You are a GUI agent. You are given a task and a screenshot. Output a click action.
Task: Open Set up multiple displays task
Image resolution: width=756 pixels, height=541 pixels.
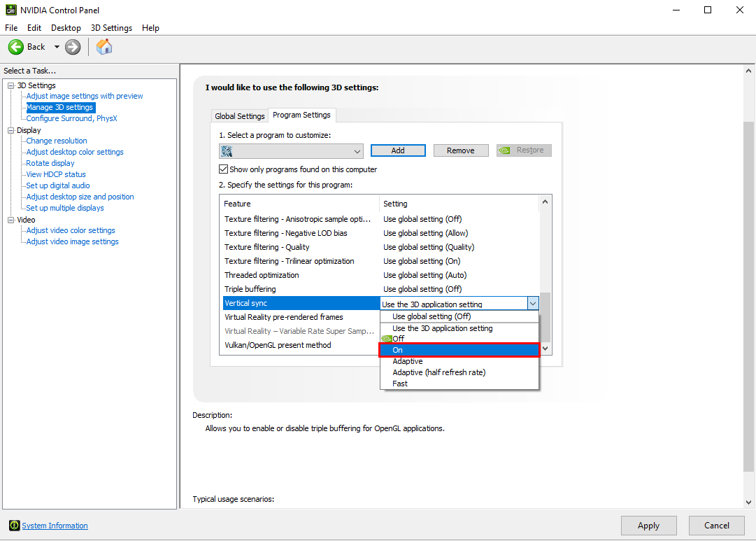tap(65, 208)
